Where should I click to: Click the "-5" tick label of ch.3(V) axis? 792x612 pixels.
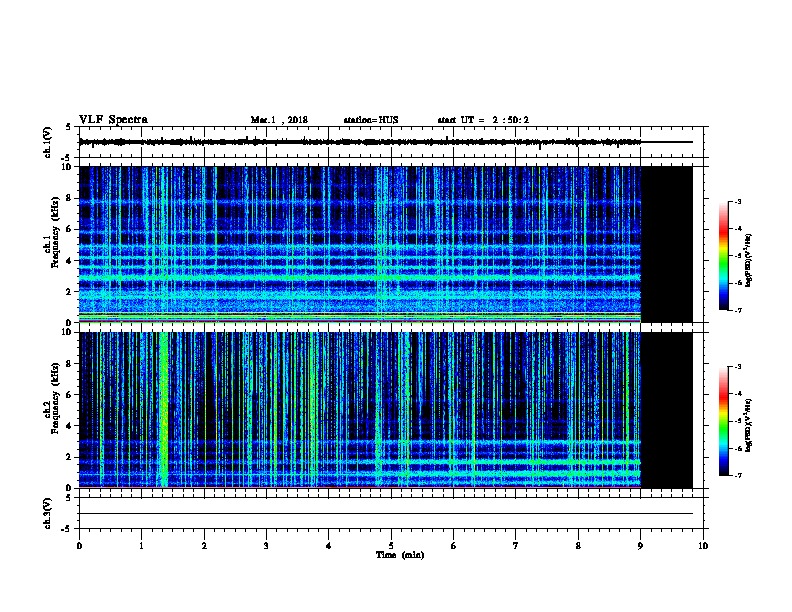(x=67, y=529)
